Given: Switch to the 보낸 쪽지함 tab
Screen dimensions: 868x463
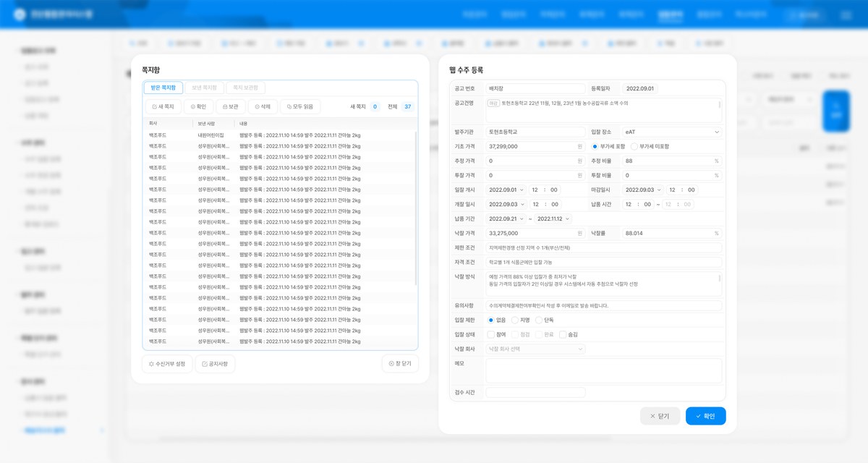Looking at the screenshot, I should pos(205,88).
